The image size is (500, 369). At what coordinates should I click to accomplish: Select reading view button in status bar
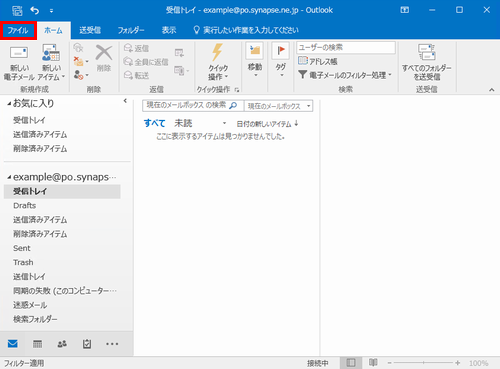373,363
